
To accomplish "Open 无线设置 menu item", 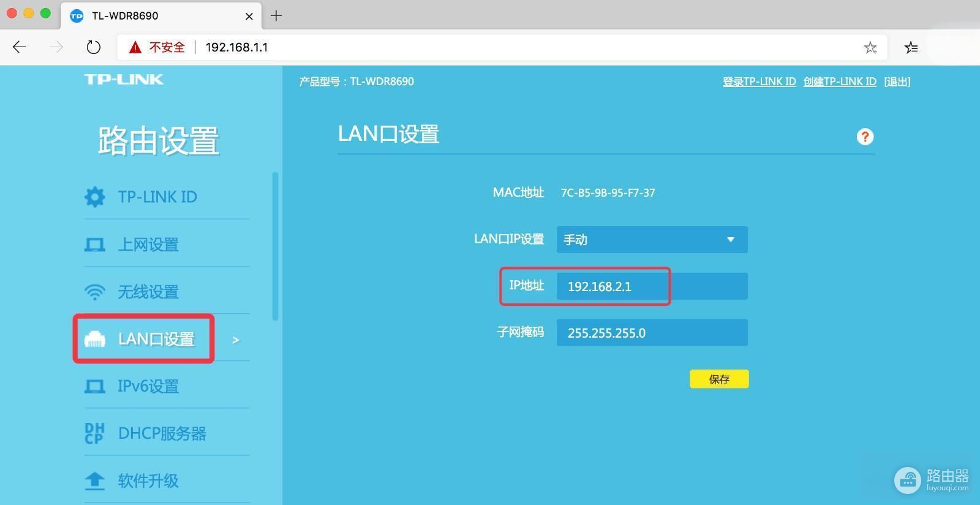I will tap(148, 292).
